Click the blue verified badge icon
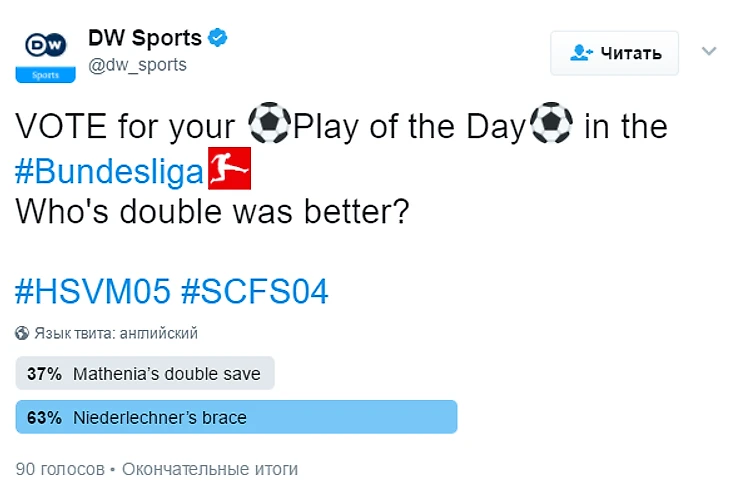The height and width of the screenshot is (495, 730). point(218,39)
